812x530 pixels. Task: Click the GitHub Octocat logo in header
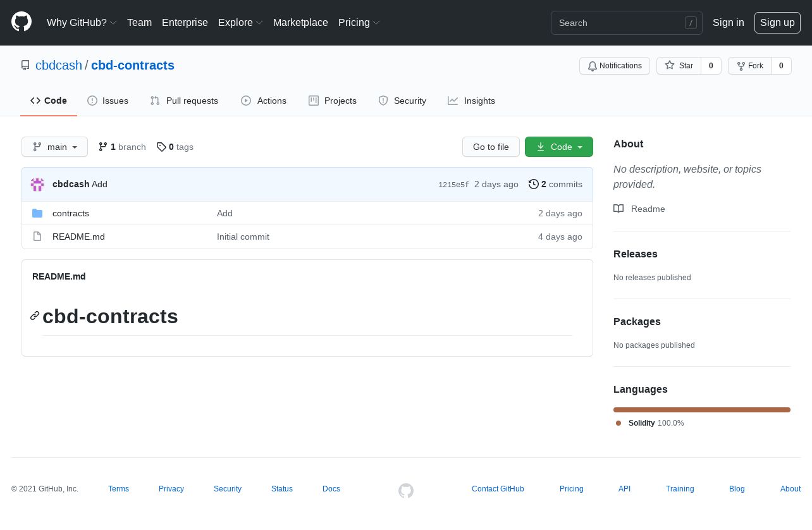22,22
